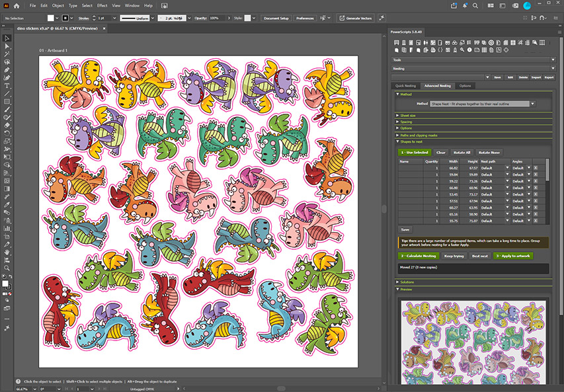Reset to default fill and stroke
564x392 pixels.
point(3,276)
